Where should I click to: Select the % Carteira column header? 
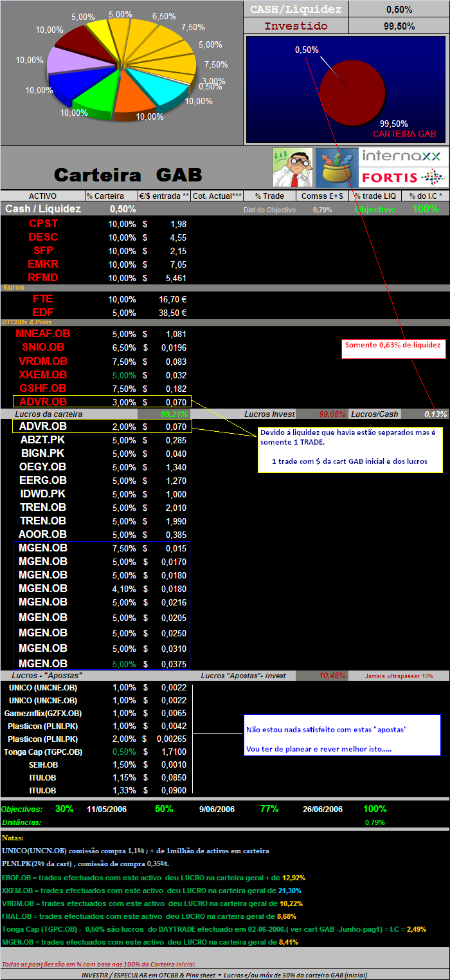pos(112,196)
